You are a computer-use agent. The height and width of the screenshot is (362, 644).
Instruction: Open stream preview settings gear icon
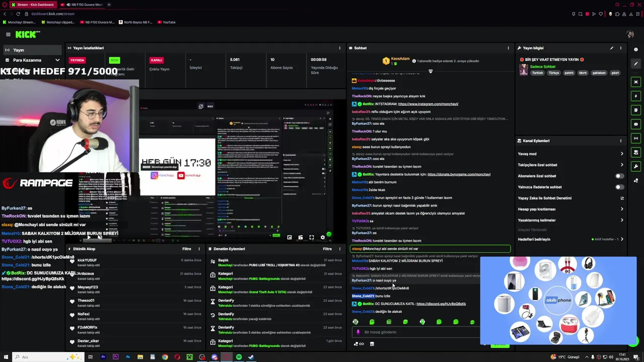[323, 237]
